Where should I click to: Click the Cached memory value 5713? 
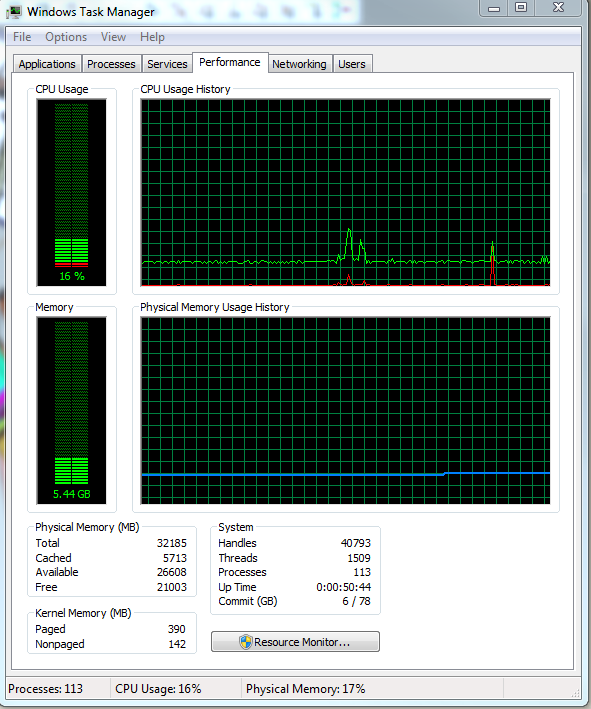(175, 558)
